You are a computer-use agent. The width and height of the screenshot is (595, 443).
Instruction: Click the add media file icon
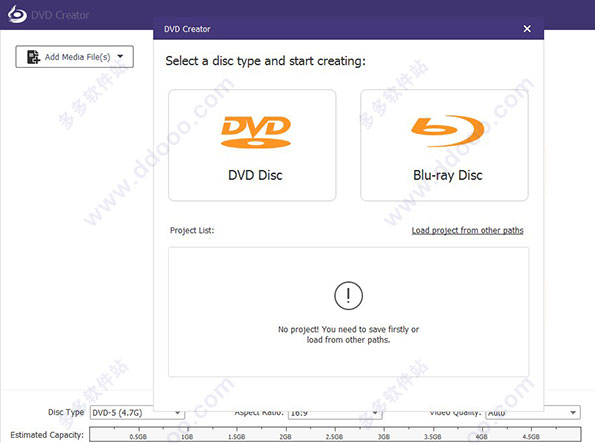tap(33, 57)
